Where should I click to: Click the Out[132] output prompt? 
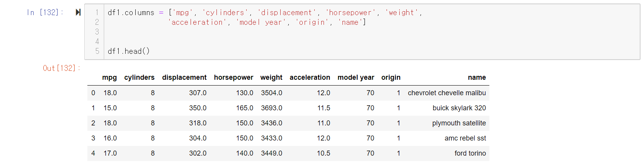[61, 68]
